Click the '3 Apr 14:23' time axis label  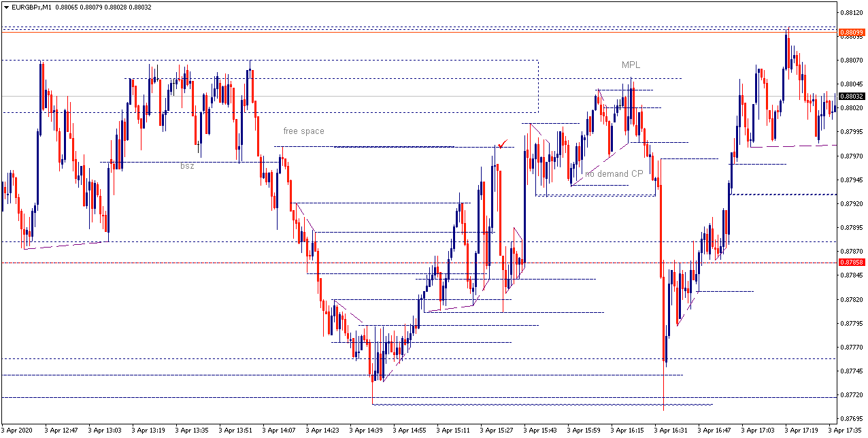coord(324,431)
